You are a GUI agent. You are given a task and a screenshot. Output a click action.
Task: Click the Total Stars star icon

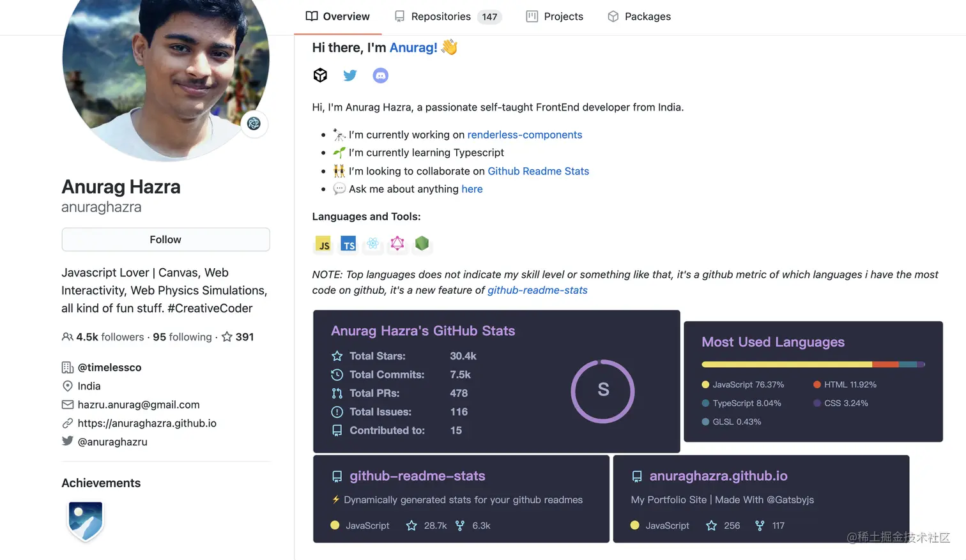(337, 356)
